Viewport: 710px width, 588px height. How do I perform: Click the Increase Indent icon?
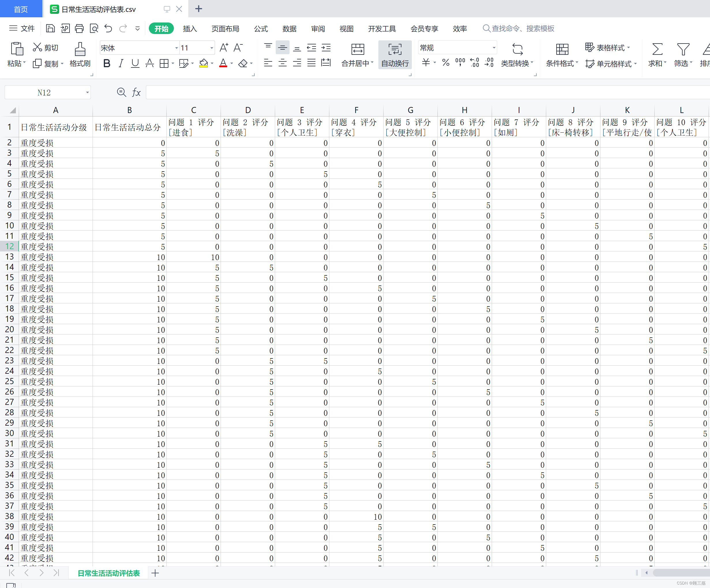[x=326, y=48]
